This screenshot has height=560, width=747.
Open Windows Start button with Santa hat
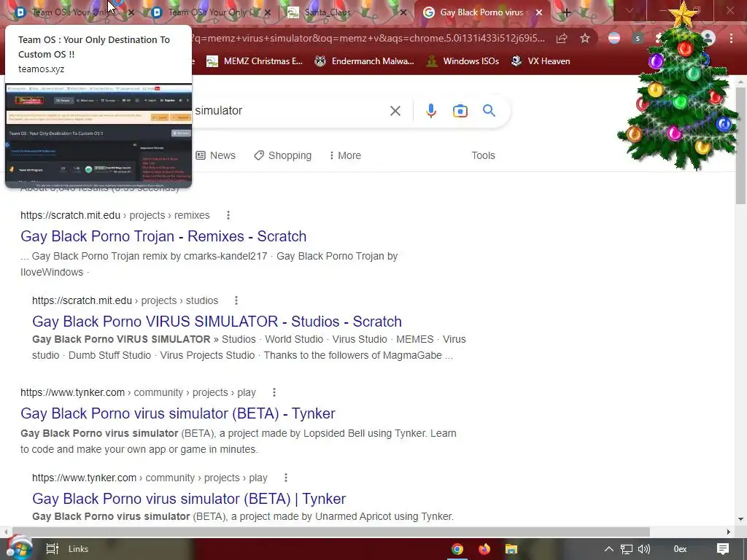[18, 548]
